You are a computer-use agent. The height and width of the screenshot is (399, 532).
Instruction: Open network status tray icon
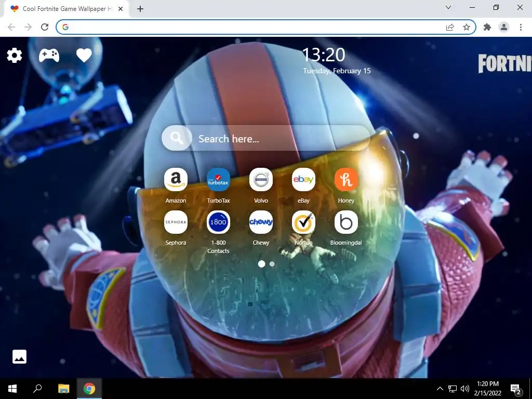coord(453,389)
